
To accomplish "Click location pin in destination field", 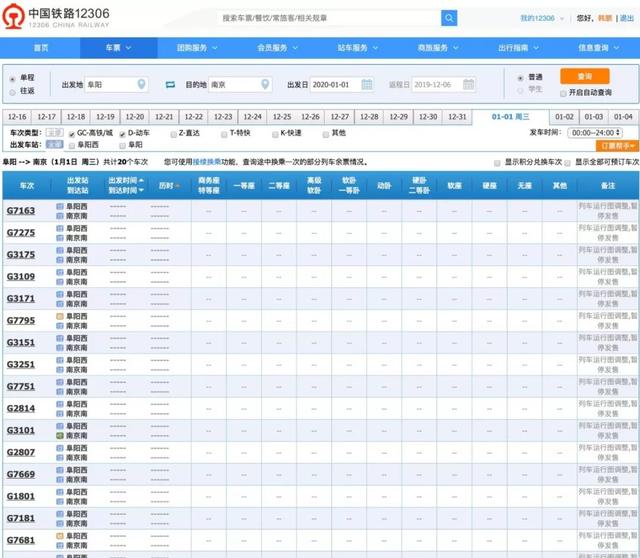I will (265, 84).
